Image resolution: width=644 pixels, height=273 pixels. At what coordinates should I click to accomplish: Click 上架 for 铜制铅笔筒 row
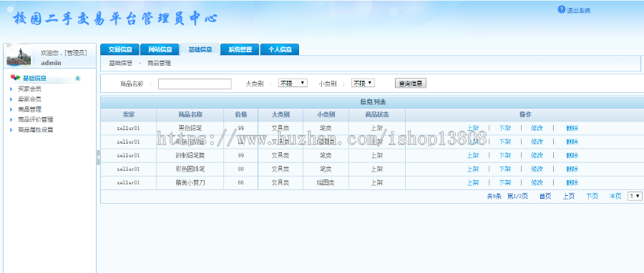tap(473, 155)
